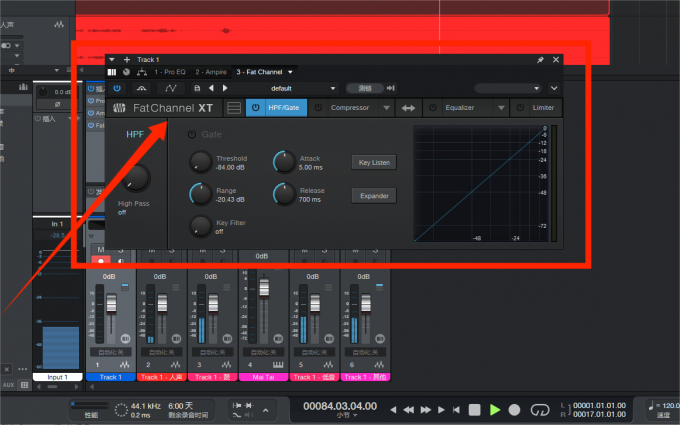Image resolution: width=680 pixels, height=425 pixels.
Task: Toggle the Fat Channel plugin power button
Action: pos(117,88)
